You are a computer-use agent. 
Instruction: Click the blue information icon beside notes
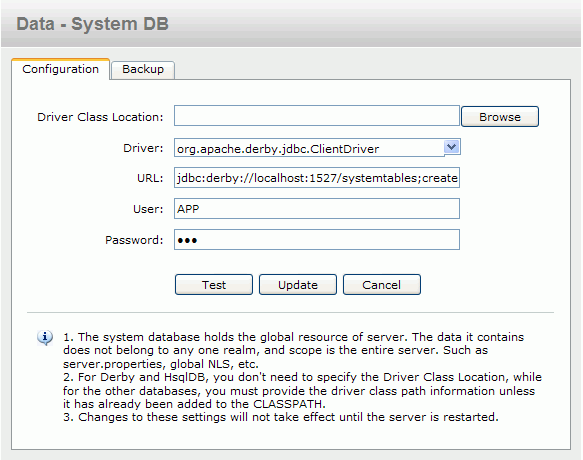45,338
